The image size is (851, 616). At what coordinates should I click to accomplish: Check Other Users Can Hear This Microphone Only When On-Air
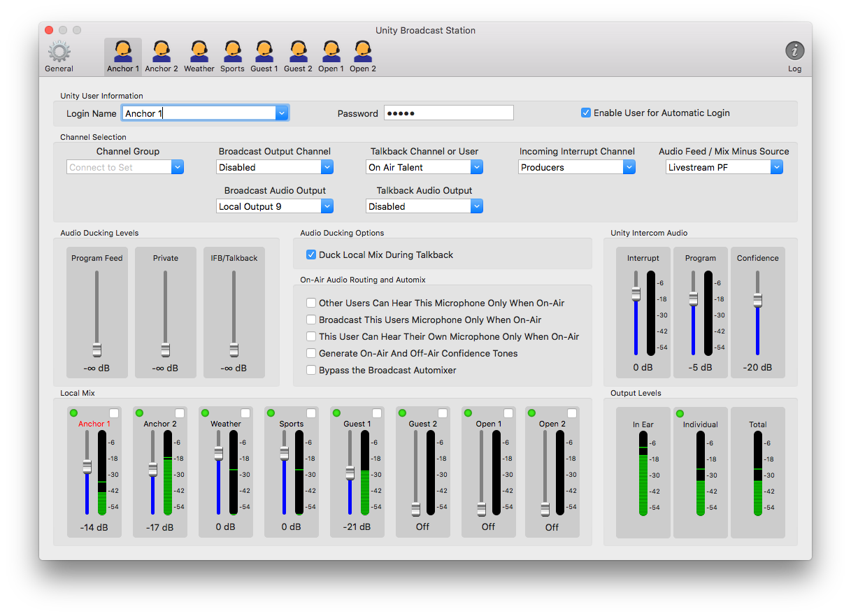click(311, 303)
